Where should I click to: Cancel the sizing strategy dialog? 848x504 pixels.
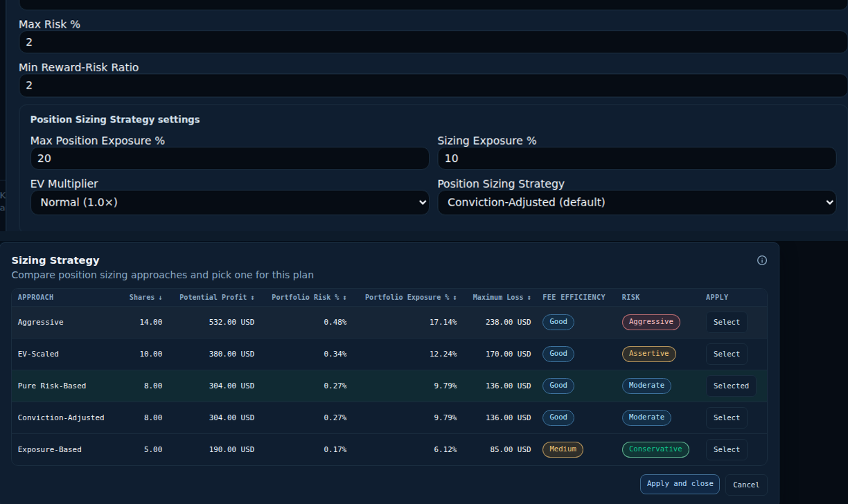click(746, 485)
